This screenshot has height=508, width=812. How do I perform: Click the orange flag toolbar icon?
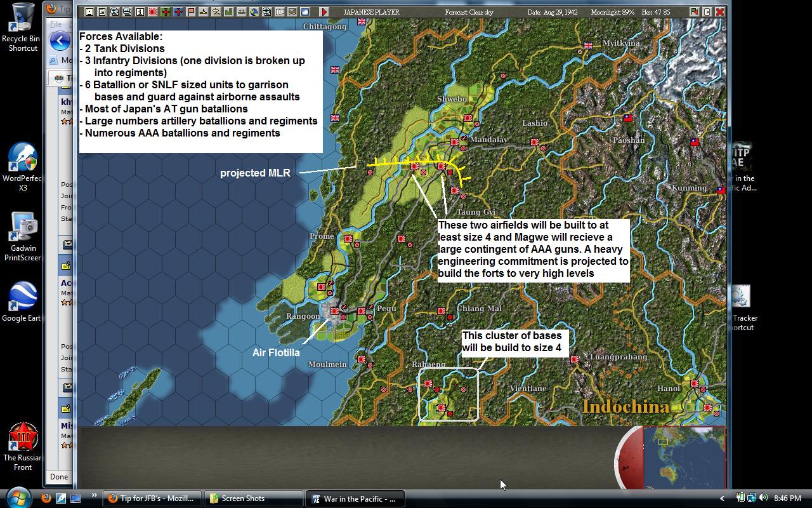pos(191,11)
